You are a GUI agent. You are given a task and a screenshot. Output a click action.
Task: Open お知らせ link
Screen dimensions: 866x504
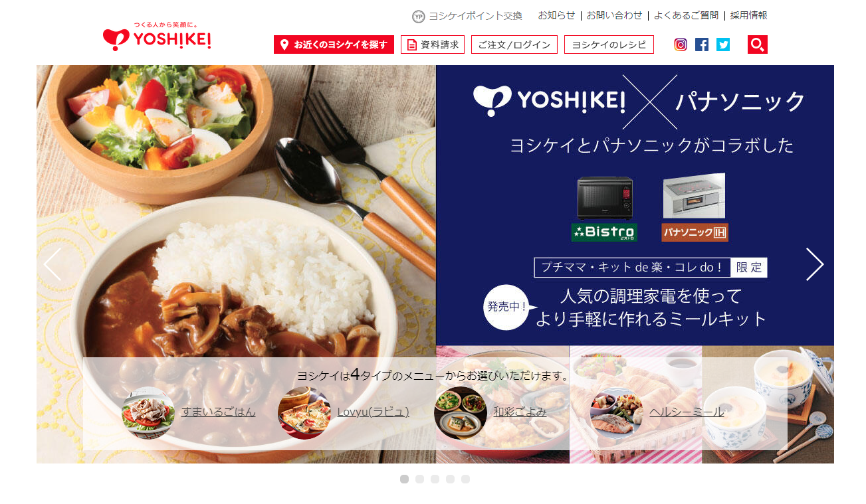(x=556, y=15)
